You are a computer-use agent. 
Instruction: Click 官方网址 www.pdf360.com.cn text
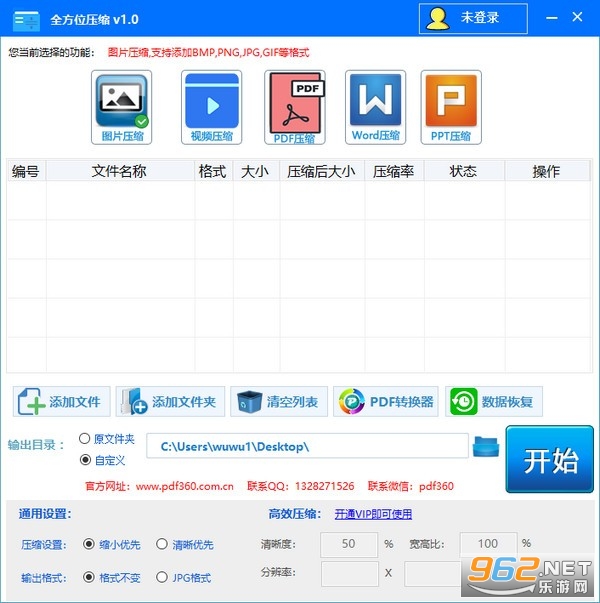[159, 486]
